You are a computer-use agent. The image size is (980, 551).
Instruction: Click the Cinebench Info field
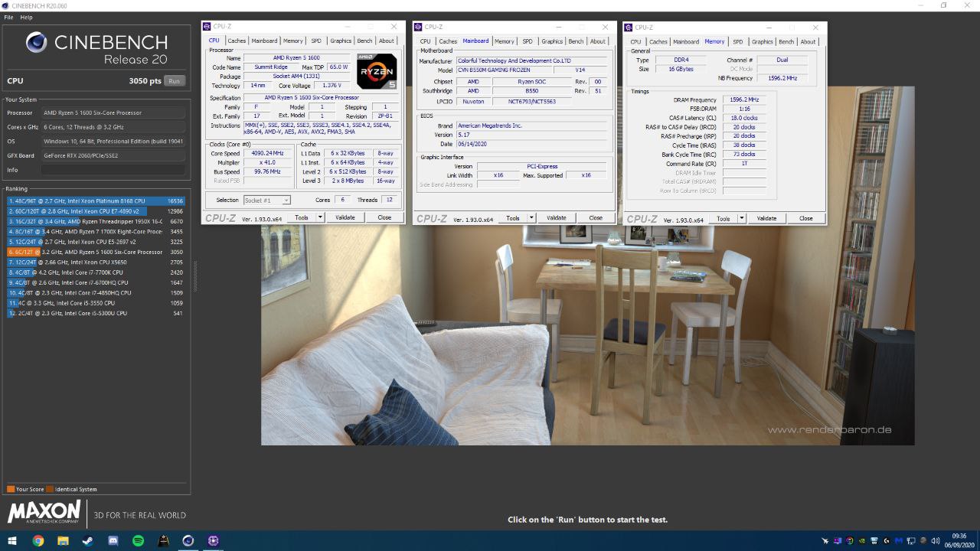[113, 170]
